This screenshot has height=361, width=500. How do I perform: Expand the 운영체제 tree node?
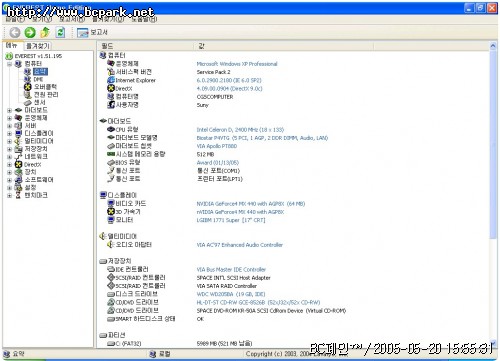click(x=9, y=118)
